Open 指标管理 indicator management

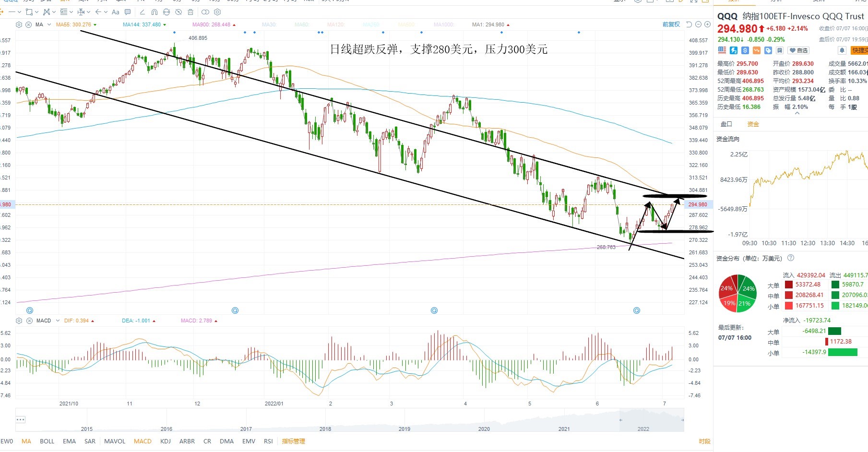pos(294,441)
